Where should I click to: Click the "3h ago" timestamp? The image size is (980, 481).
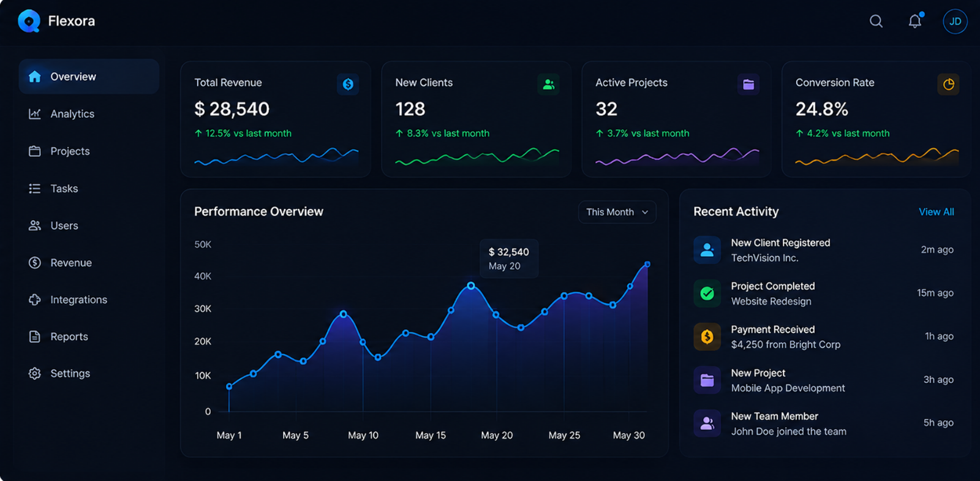(x=938, y=380)
